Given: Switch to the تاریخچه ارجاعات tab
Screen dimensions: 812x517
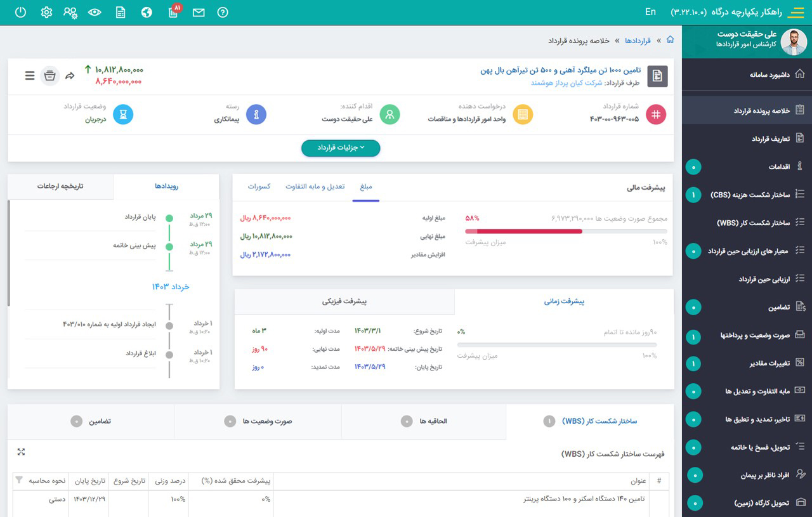Looking at the screenshot, I should coord(60,187).
